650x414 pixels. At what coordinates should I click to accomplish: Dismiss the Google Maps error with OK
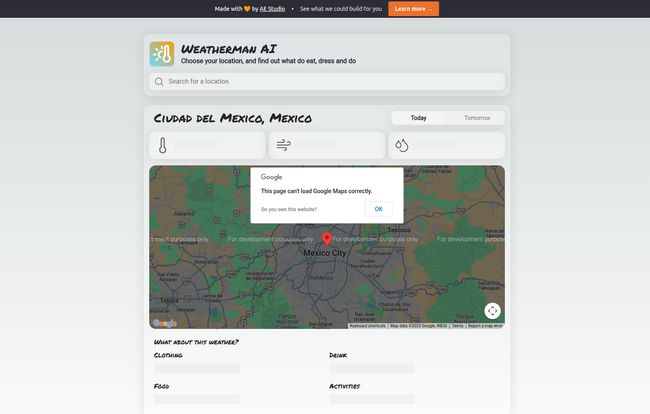[x=378, y=209]
